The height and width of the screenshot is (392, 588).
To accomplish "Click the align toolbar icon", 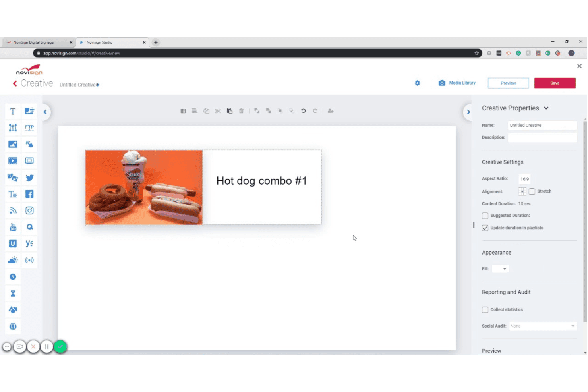I will point(195,111).
